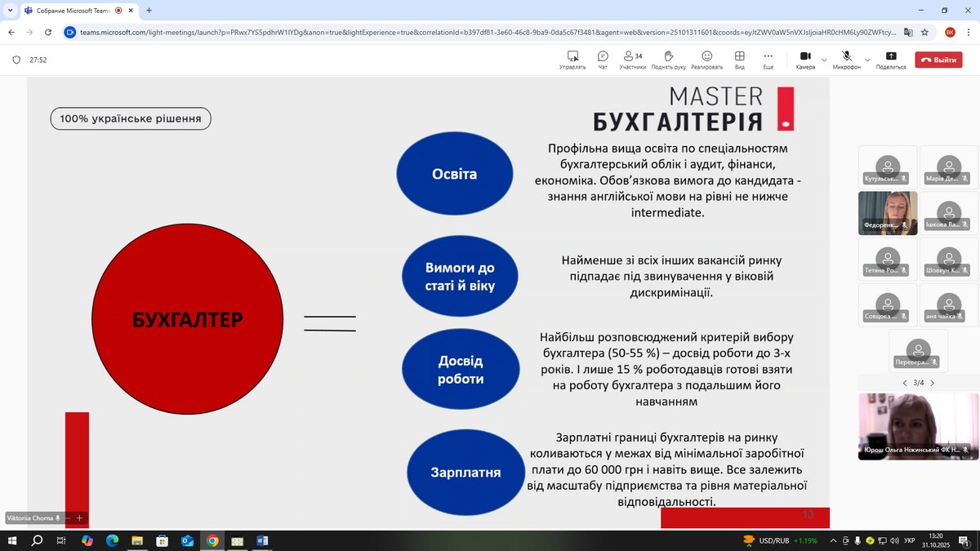Image resolution: width=980 pixels, height=551 pixels.
Task: Open the Чат panel
Action: pos(603,59)
